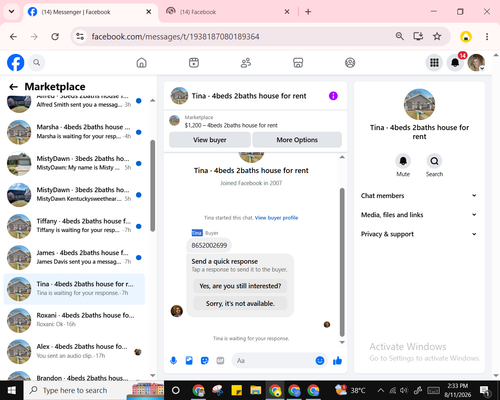Bookmark page with star icon
500x400 pixels.
click(x=437, y=36)
